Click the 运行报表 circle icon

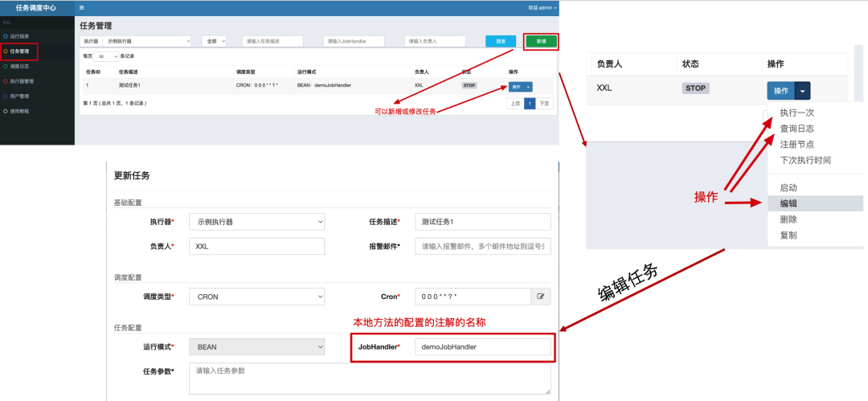6,36
